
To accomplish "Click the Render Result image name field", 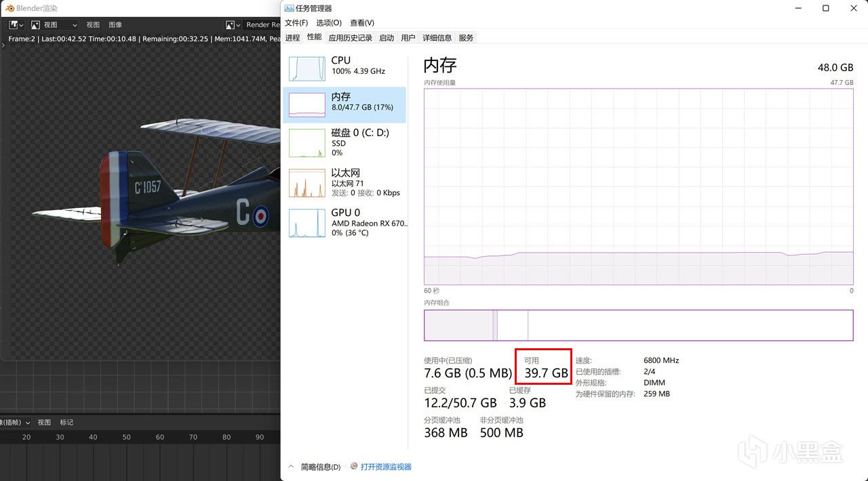I will coord(263,24).
